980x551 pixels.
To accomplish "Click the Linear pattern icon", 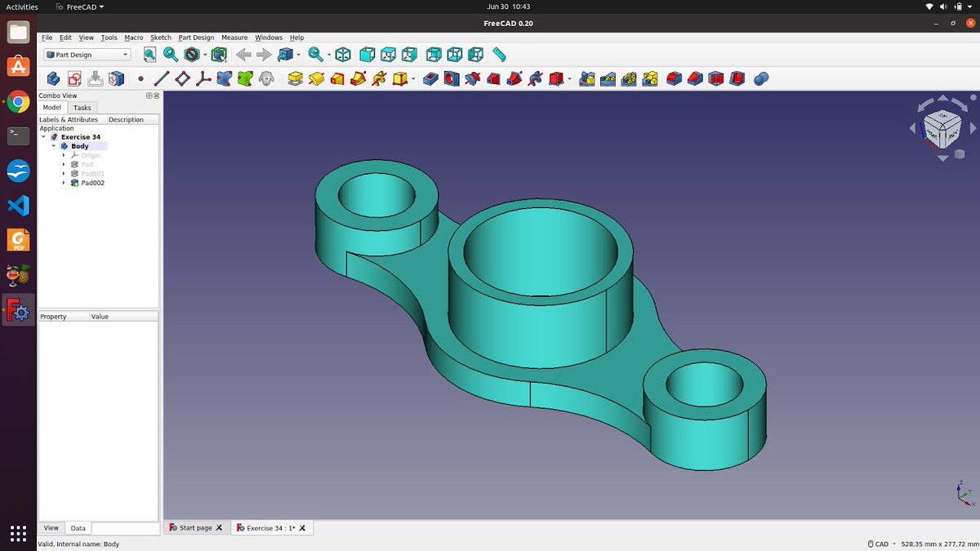I will pos(608,78).
